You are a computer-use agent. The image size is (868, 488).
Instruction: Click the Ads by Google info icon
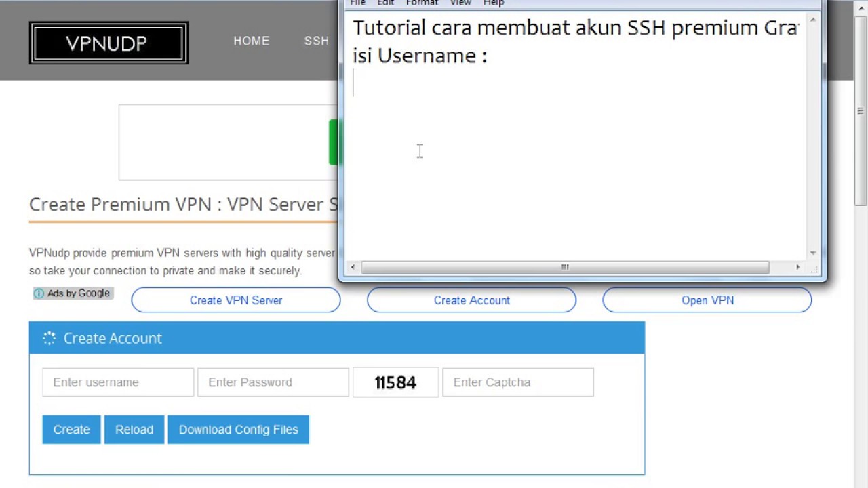39,293
